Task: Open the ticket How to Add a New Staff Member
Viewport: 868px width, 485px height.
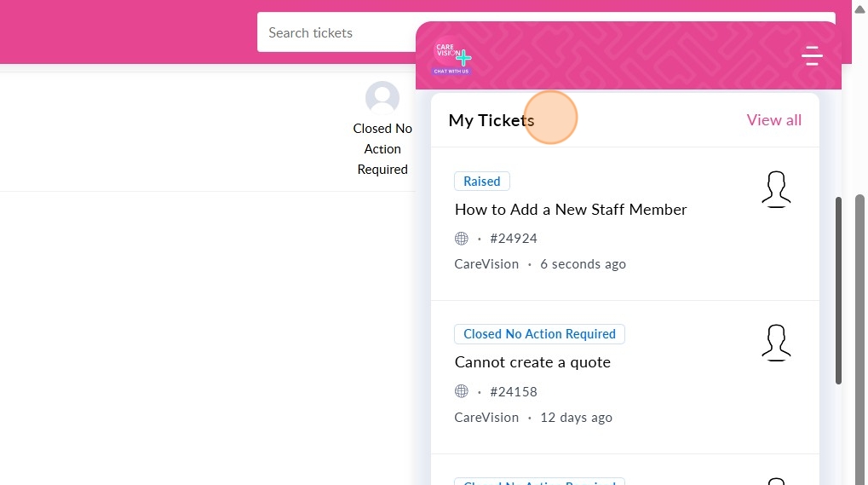Action: pyautogui.click(x=570, y=210)
